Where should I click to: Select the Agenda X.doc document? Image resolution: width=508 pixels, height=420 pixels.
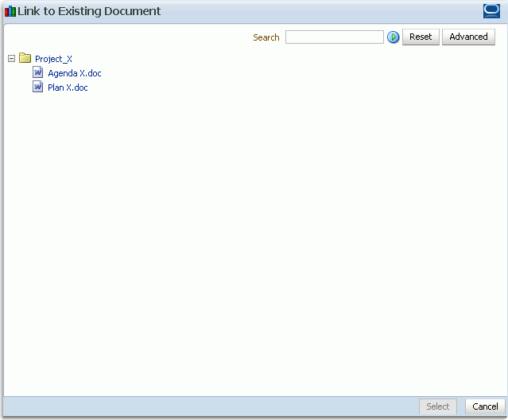click(75, 73)
